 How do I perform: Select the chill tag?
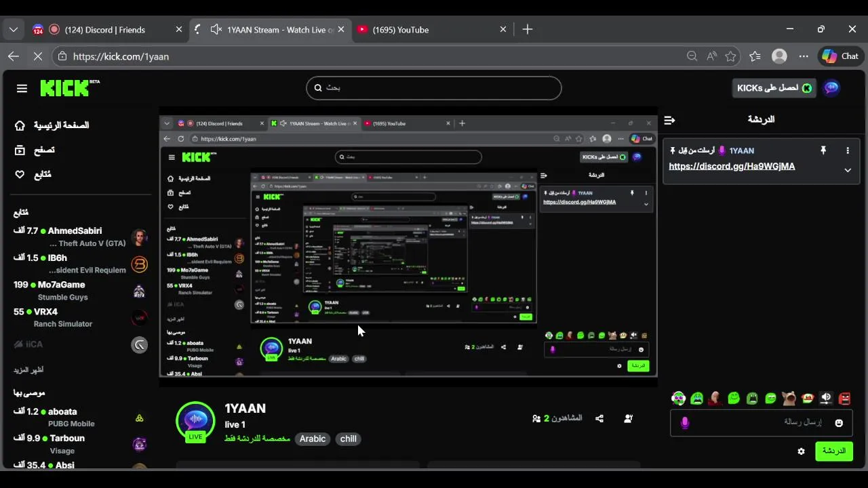point(348,439)
